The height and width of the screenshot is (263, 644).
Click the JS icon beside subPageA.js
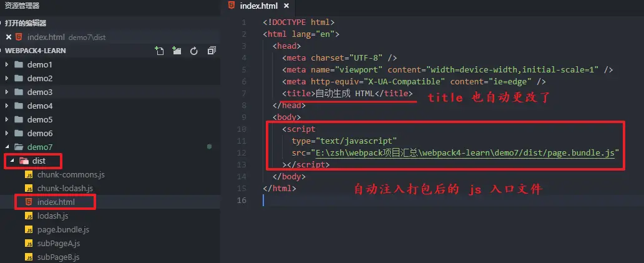[29, 243]
